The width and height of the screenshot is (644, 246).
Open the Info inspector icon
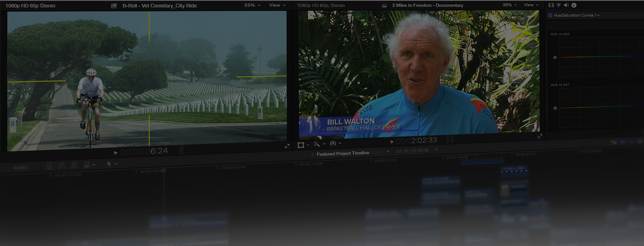pos(574,5)
